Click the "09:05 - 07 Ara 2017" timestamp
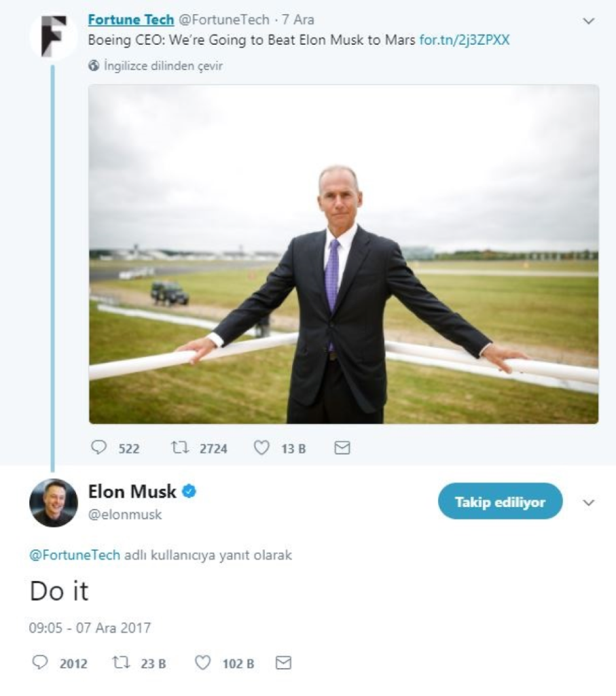The width and height of the screenshot is (616, 696). pyautogui.click(x=90, y=628)
